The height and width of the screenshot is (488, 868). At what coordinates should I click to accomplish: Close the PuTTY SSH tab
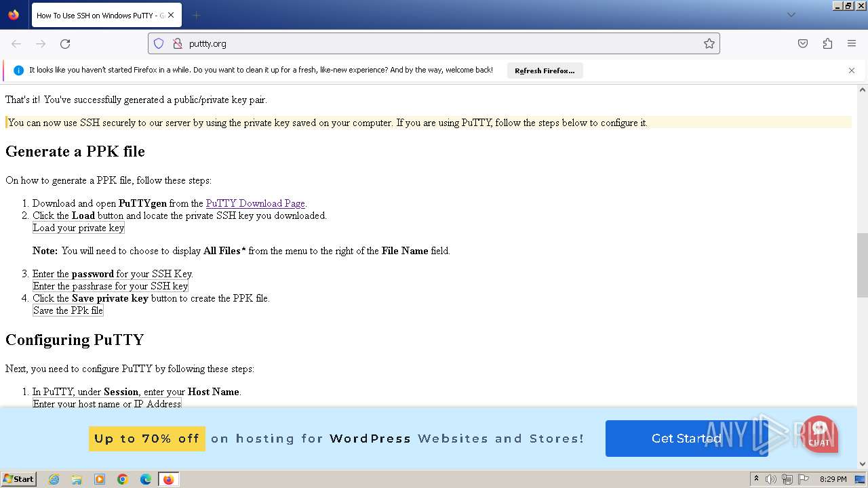(x=171, y=15)
